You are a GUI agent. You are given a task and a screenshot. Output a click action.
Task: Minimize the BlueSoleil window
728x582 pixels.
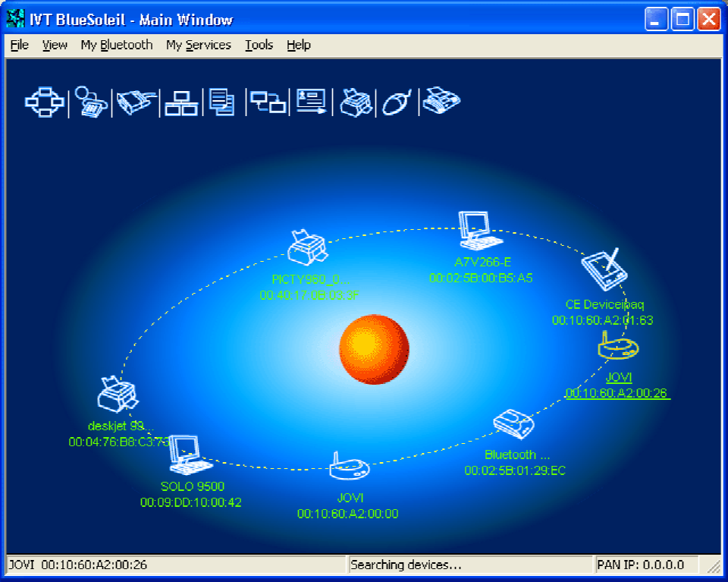pyautogui.click(x=656, y=19)
